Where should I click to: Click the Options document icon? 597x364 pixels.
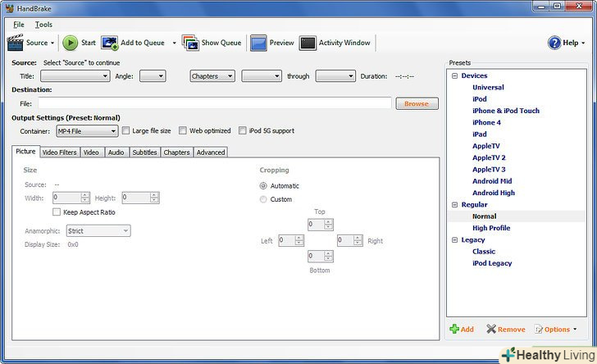pyautogui.click(x=538, y=329)
